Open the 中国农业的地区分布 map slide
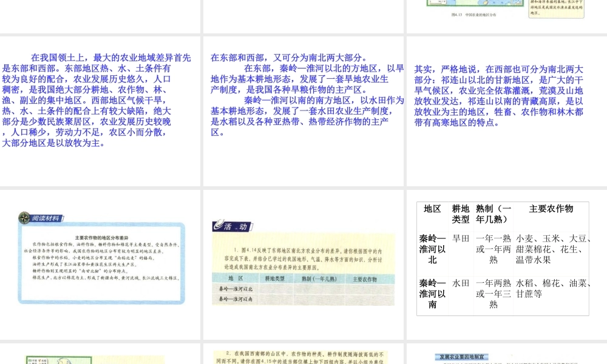 point(507,16)
